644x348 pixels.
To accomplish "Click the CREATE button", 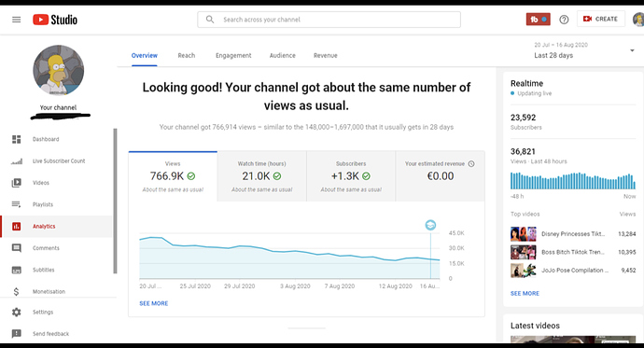I will (x=600, y=19).
